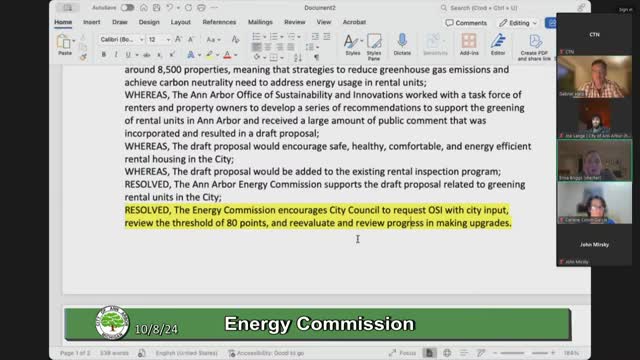Viewport: 640px width, 360px height.
Task: Open the References ribbon tab
Action: (x=219, y=22)
